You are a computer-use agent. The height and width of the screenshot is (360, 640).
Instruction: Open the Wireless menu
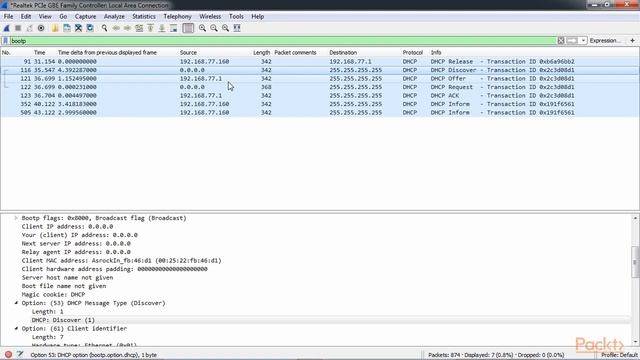(210, 17)
